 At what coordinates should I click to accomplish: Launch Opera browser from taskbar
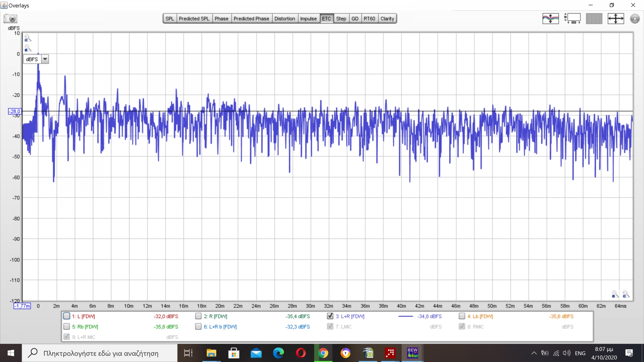coord(301,353)
